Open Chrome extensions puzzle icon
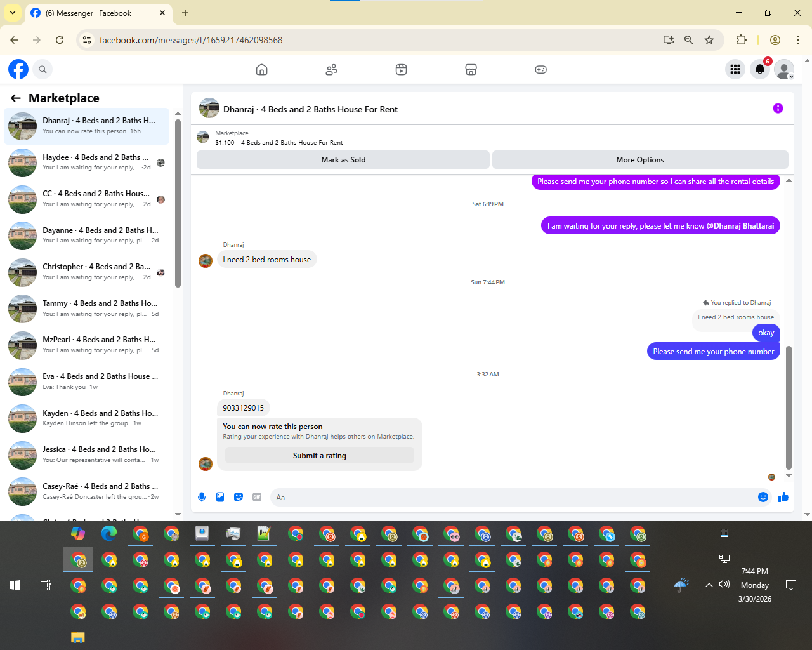This screenshot has height=650, width=812. click(x=741, y=40)
